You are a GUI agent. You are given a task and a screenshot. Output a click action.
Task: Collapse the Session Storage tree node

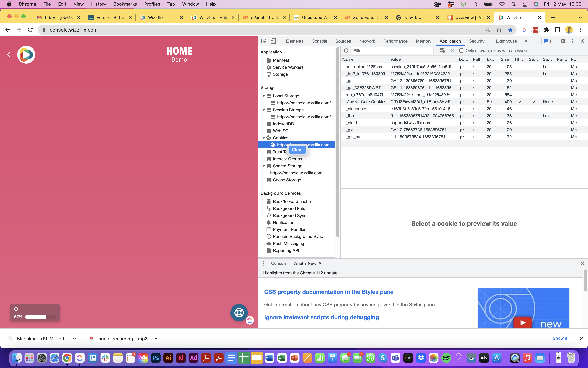point(264,110)
